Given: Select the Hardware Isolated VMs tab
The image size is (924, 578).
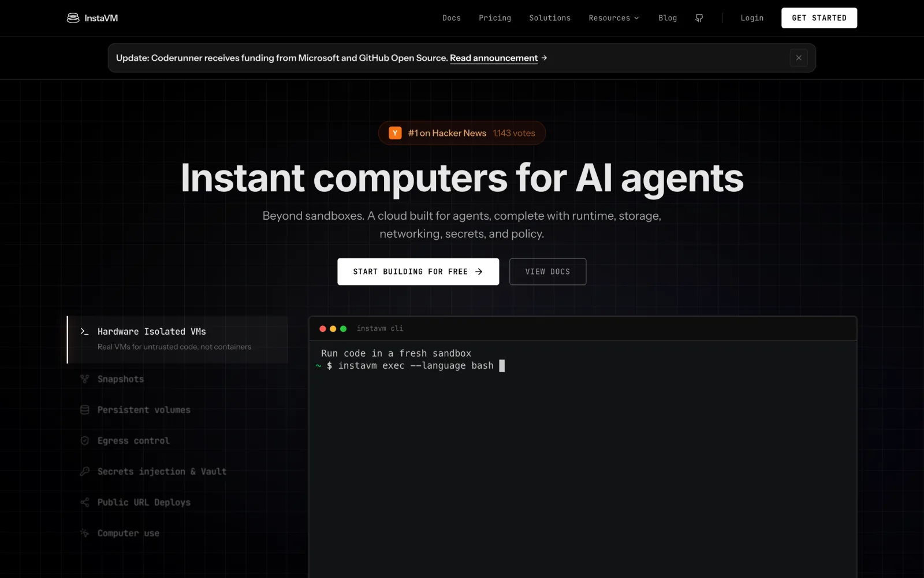Looking at the screenshot, I should point(177,339).
